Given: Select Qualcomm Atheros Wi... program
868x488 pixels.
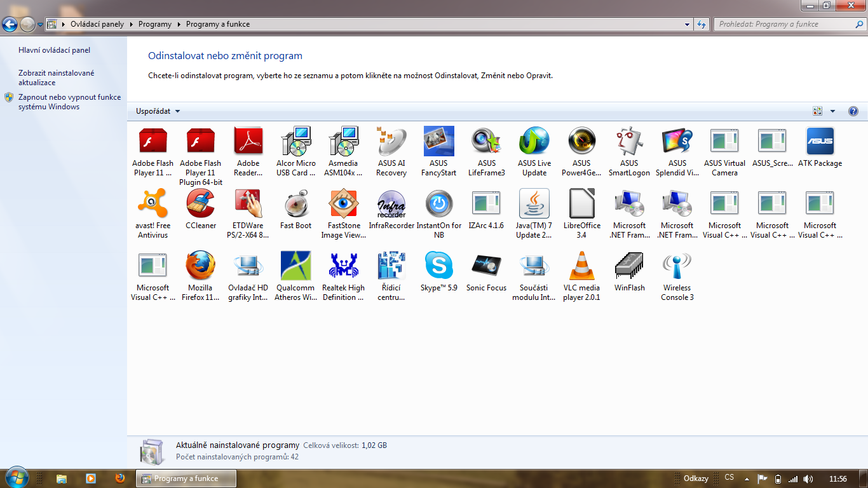Looking at the screenshot, I should point(296,276).
